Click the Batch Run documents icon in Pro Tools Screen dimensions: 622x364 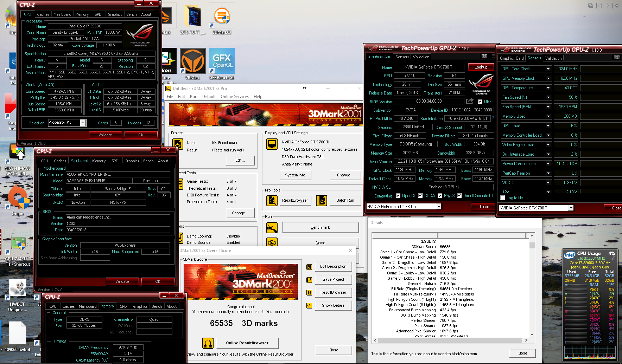pos(322,200)
